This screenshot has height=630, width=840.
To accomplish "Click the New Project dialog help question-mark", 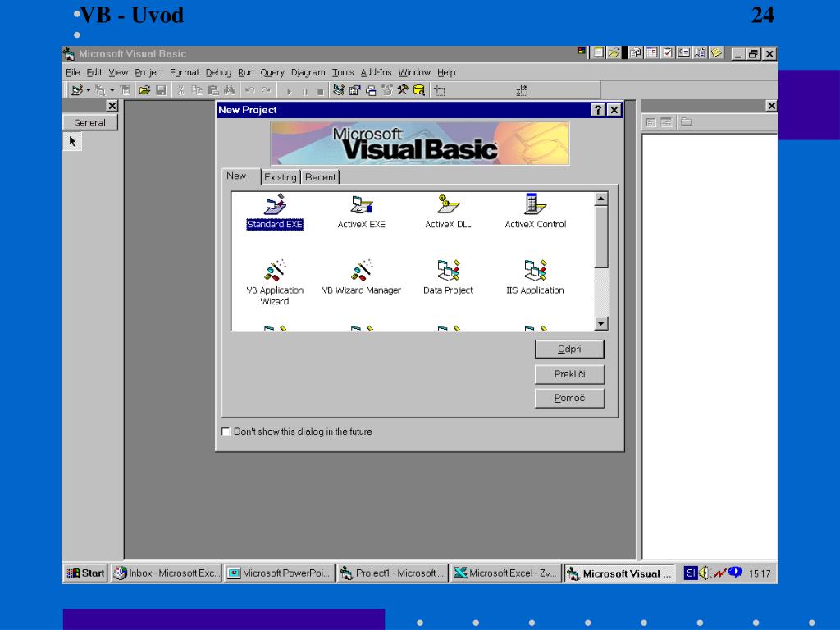I will (597, 110).
